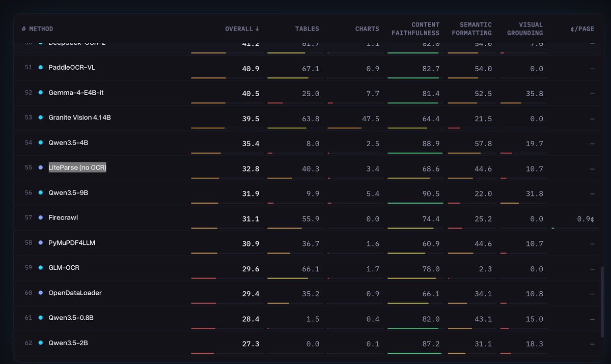Sort by the OVERALL column header
Image resolution: width=611 pixels, height=364 pixels.
(x=242, y=29)
